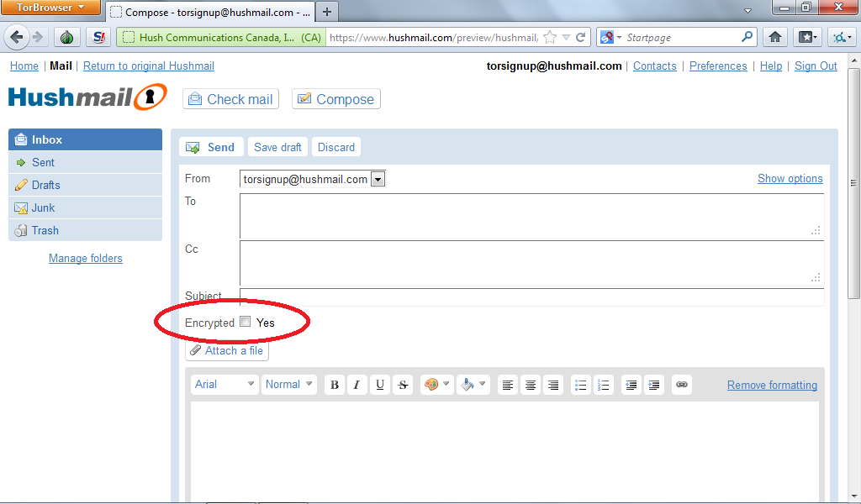
Task: Open the Normal font size dropdown
Action: tap(290, 385)
